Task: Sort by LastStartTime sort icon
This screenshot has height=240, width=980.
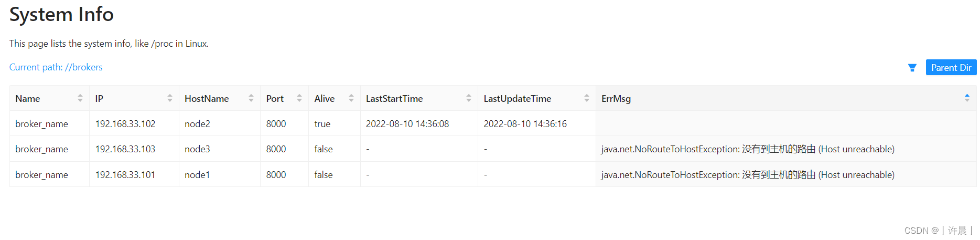Action: 469,98
